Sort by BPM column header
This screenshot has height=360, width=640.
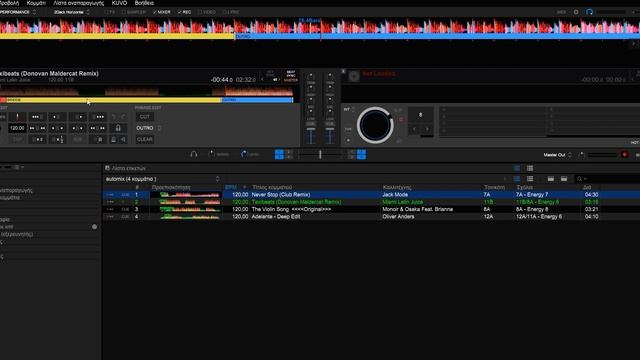click(231, 187)
